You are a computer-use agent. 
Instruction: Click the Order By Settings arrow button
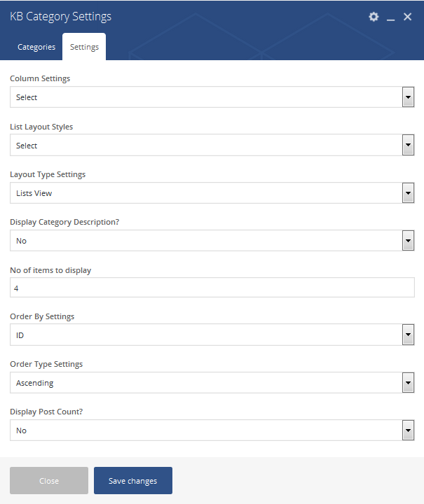coord(408,335)
